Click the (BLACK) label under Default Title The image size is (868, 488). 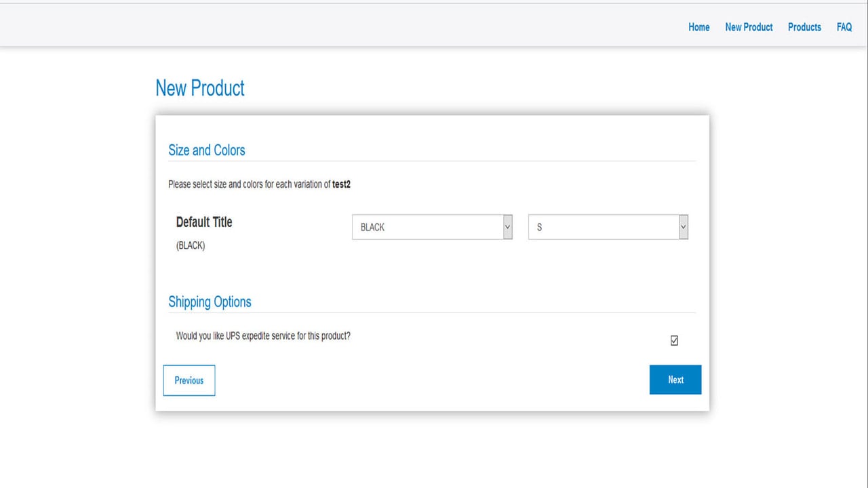pyautogui.click(x=191, y=245)
